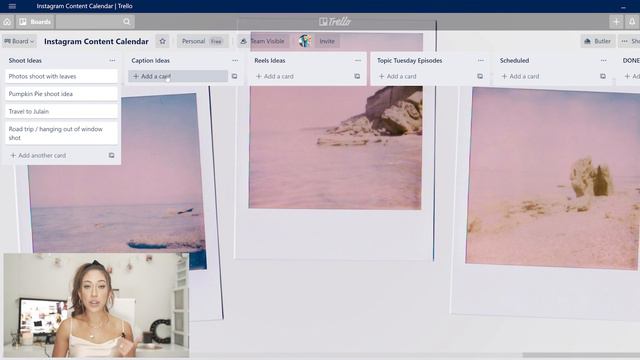Click 'Add a card' in Caption Ideas
The image size is (640, 360).
[178, 76]
